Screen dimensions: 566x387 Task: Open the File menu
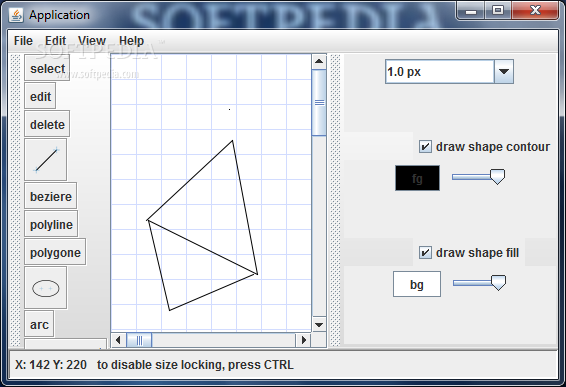[x=23, y=41]
